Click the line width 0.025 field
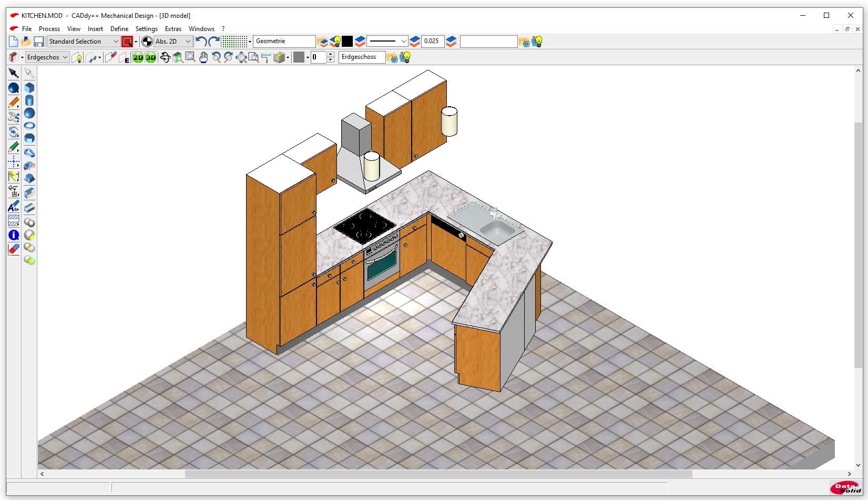868x500 pixels. coord(432,42)
